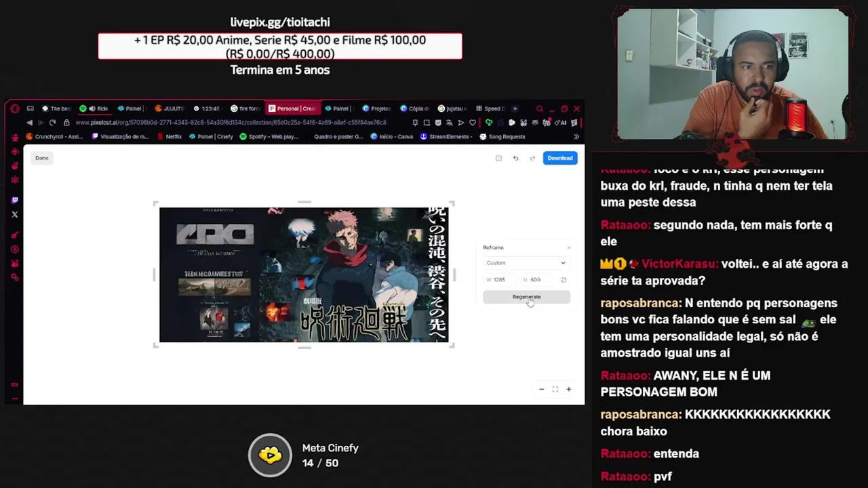Viewport: 868px width, 488px height.
Task: Switch to the 1:23:45 tab
Action: click(207, 108)
